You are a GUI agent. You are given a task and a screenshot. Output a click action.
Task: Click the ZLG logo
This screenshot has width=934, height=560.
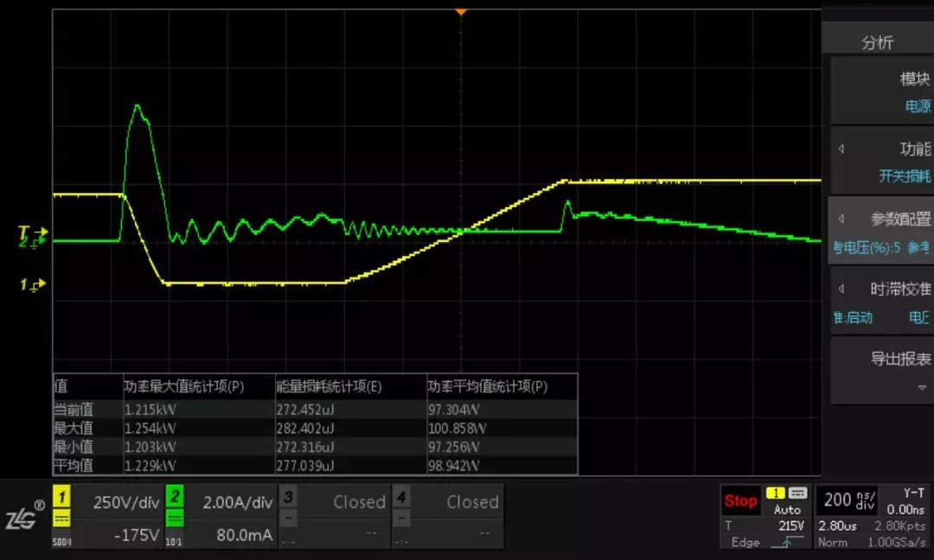click(25, 516)
